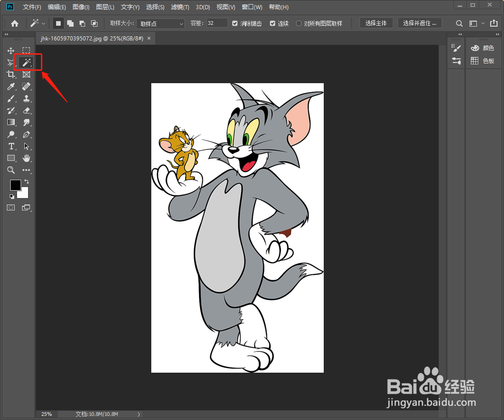The width and height of the screenshot is (504, 420).
Task: Select the Magic Wand tool in toolbox
Action: (26, 62)
